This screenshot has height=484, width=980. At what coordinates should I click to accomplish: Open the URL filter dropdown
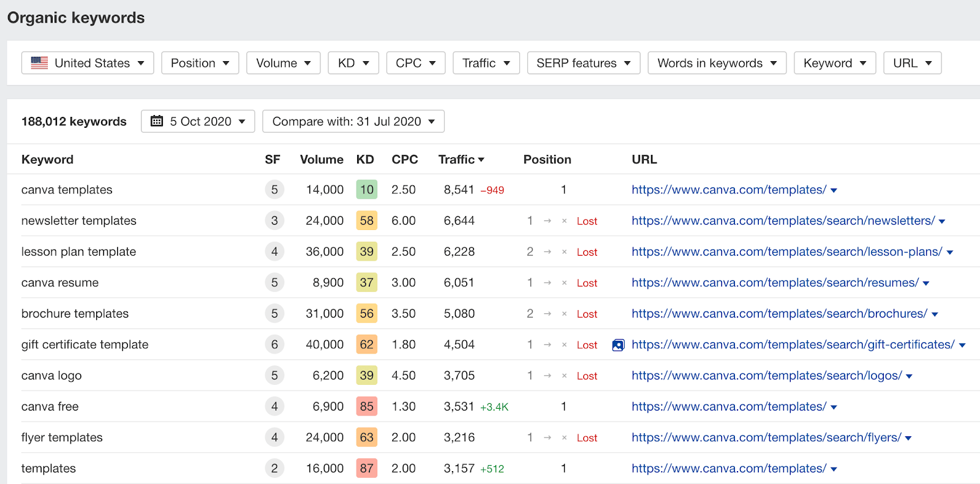click(x=913, y=63)
